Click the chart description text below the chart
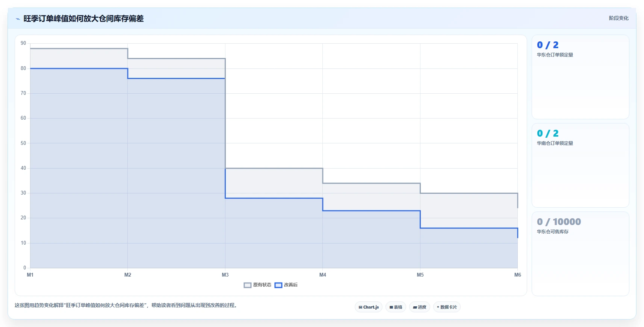The image size is (644, 327). (x=126, y=305)
